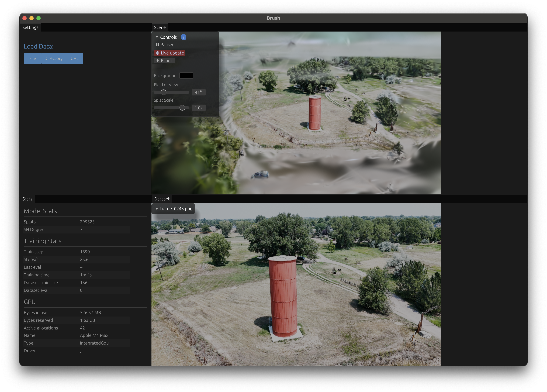Click the Splat Scale slider handle

182,108
